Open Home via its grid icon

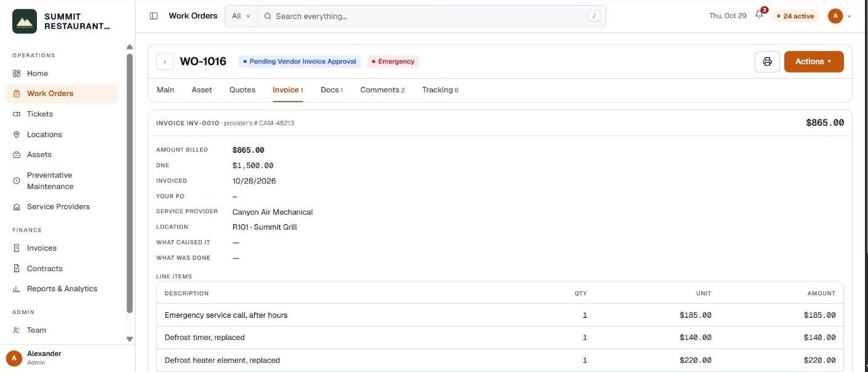[17, 73]
